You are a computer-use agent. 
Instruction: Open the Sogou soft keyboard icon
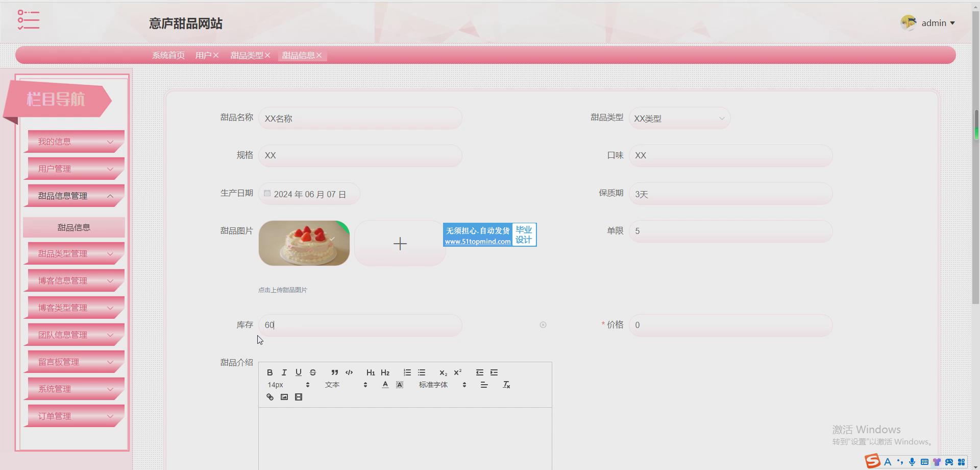[x=924, y=462]
